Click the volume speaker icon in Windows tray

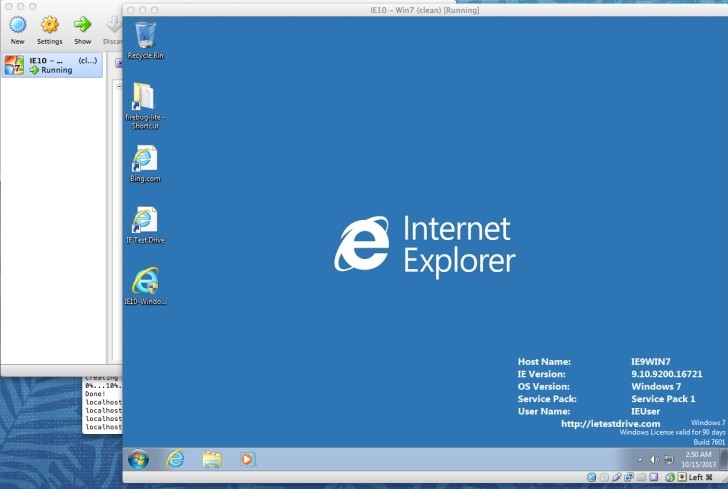coord(654,460)
